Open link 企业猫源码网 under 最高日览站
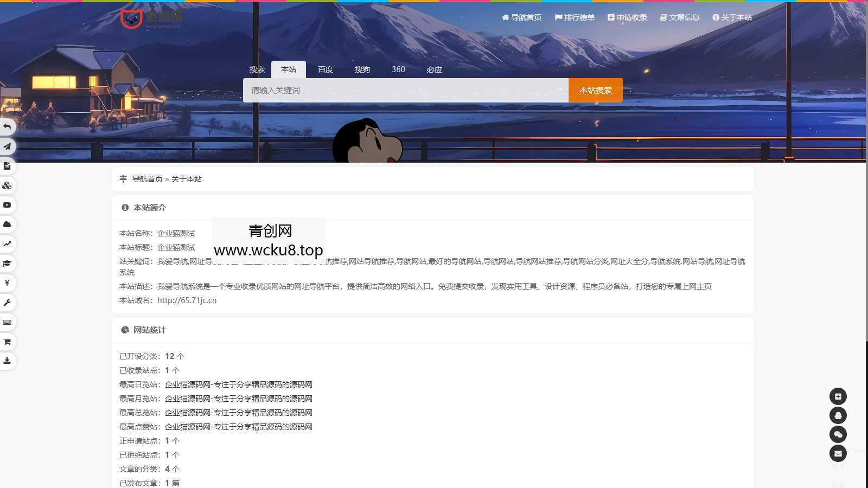Screen dimensions: 868x488 coord(238,384)
